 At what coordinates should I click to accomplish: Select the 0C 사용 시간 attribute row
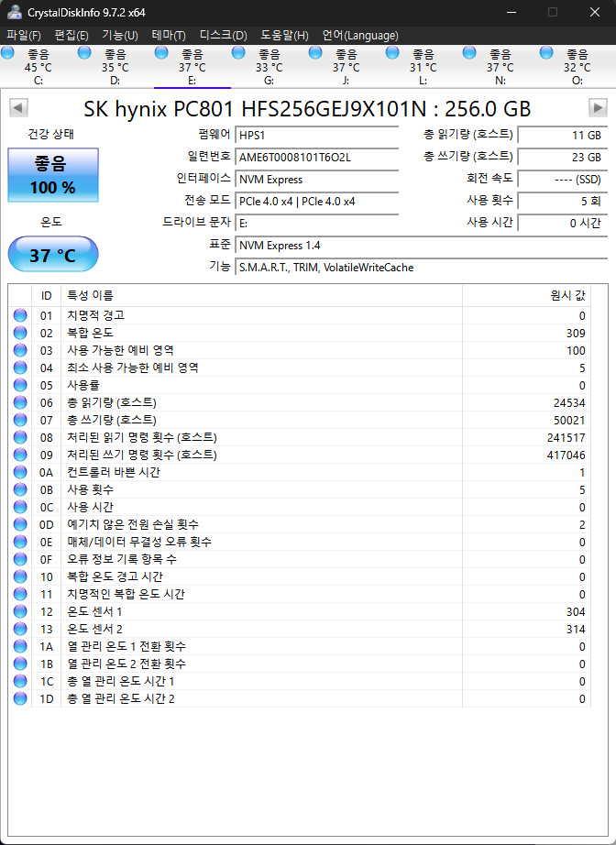[300, 507]
